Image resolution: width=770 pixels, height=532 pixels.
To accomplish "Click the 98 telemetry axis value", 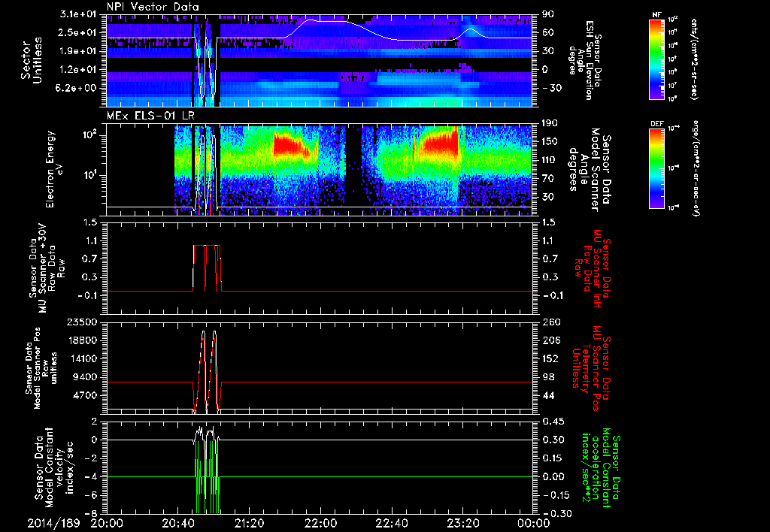I will pyautogui.click(x=548, y=377).
